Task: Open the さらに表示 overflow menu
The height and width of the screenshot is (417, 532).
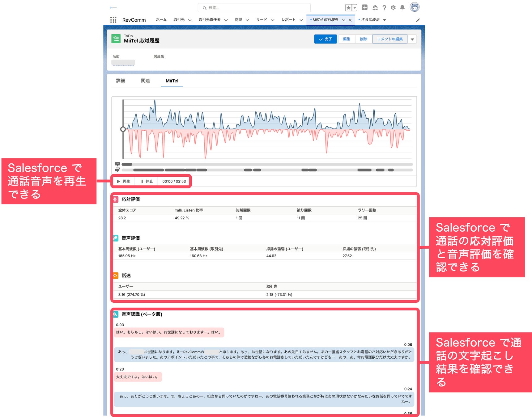Action: pyautogui.click(x=372, y=20)
